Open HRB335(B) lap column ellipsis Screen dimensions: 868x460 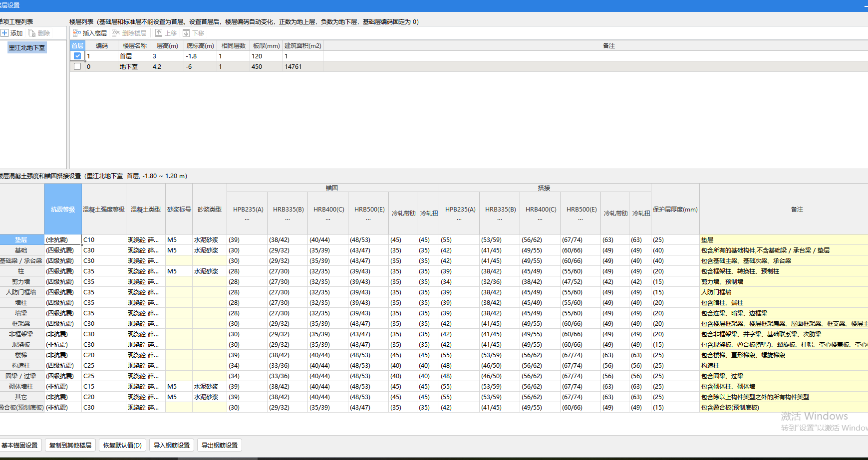[x=500, y=219]
